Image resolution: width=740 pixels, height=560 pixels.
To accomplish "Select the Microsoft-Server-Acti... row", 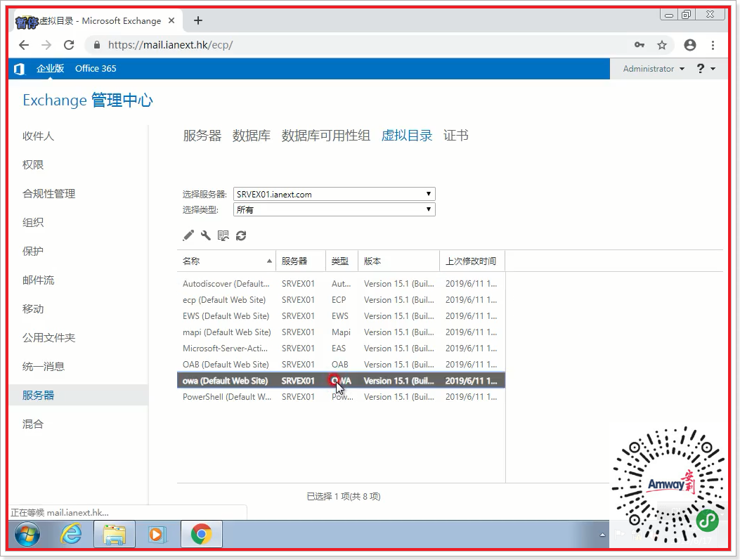I will [341, 349].
